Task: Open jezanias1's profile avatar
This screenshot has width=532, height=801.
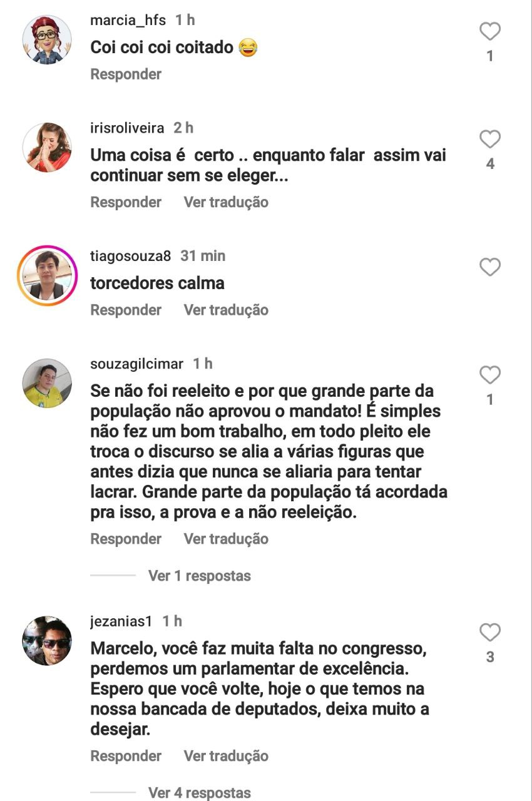Action: pos(47,641)
